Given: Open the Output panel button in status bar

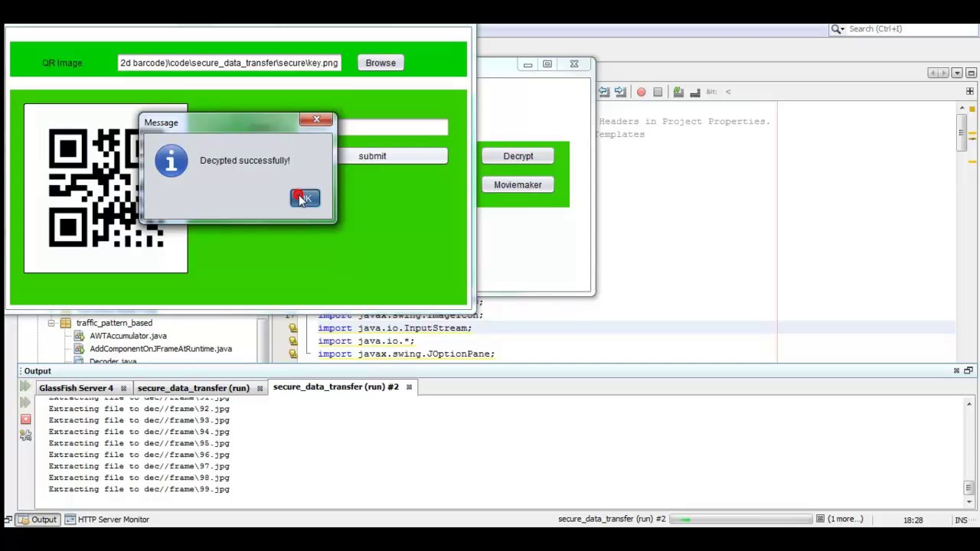Looking at the screenshot, I should [x=38, y=520].
